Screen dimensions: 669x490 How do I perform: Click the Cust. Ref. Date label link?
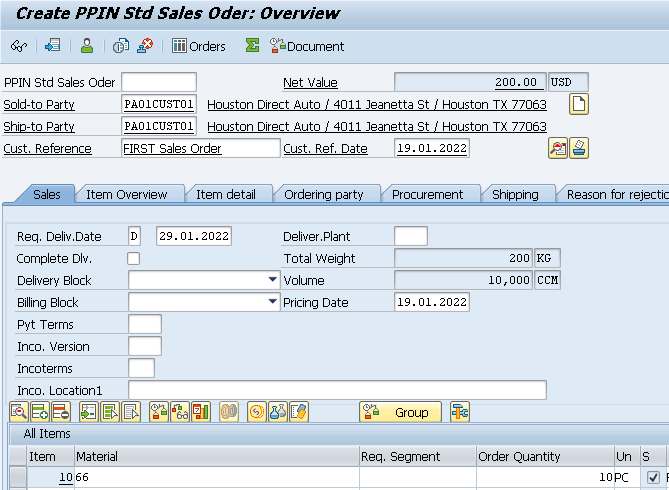325,149
